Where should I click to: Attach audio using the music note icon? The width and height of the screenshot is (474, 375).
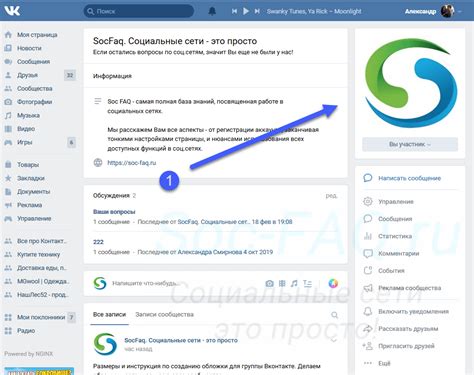294,283
